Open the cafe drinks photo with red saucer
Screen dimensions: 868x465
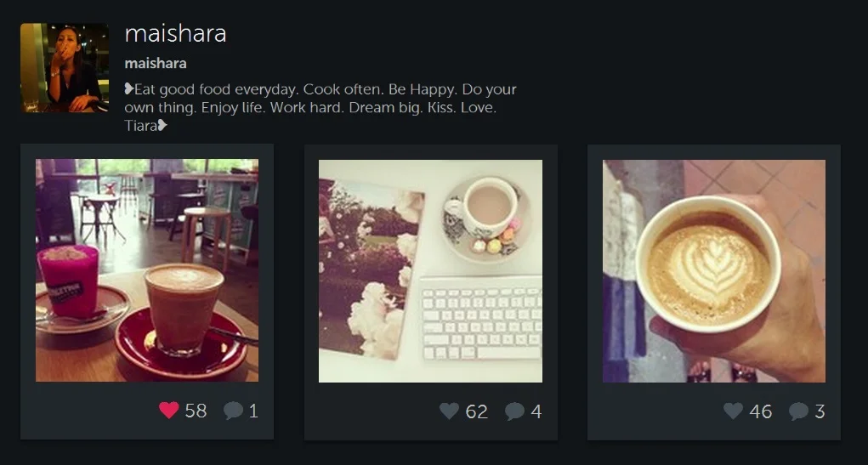[147, 270]
